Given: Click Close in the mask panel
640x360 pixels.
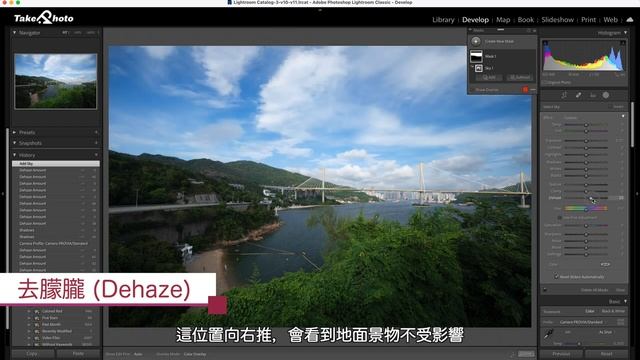Looking at the screenshot, I should 620,290.
